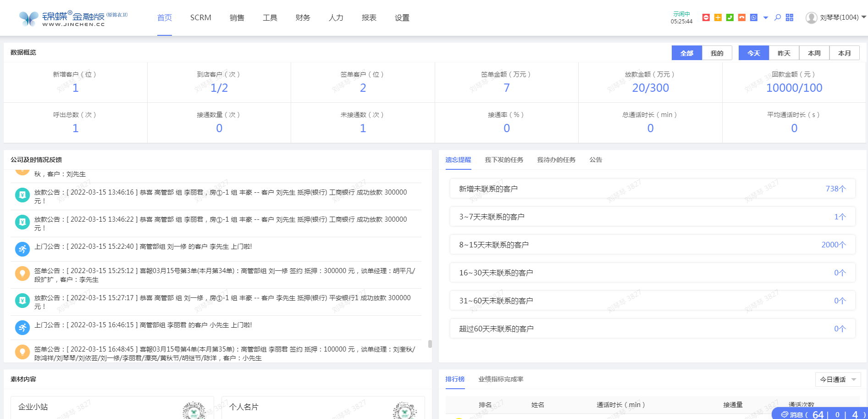The image size is (868, 419).
Task: Click the runner icon of the 15:22:40 上门公告
Action: [22, 249]
